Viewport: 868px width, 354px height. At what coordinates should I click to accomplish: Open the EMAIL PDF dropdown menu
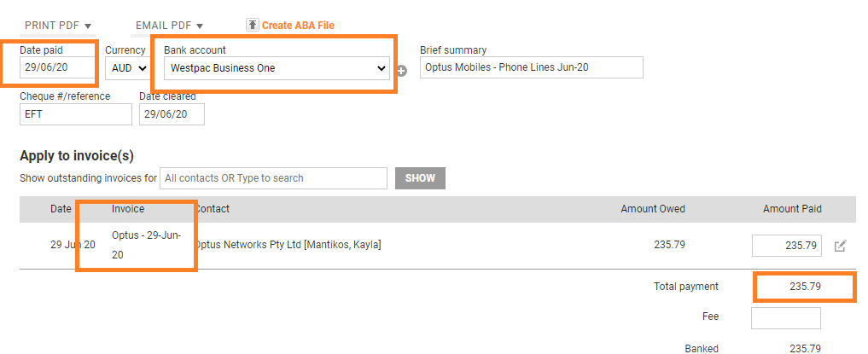(x=169, y=26)
